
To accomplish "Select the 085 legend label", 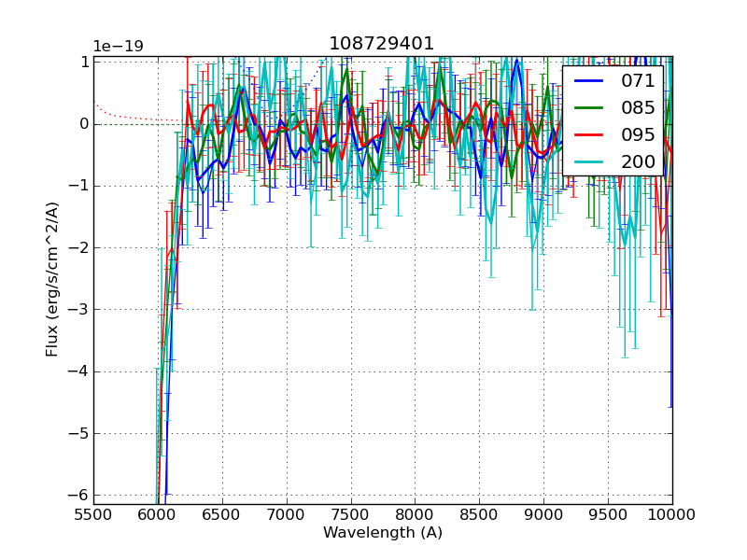I will 638,108.
